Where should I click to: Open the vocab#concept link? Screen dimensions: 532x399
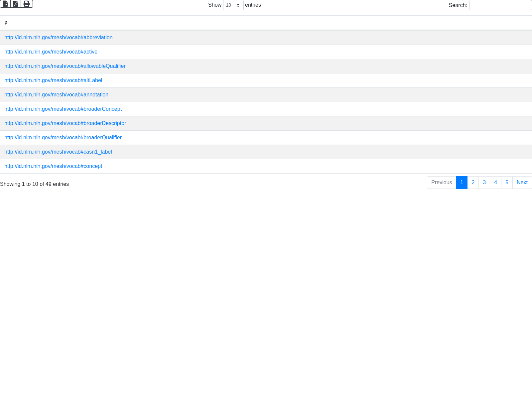point(53,166)
